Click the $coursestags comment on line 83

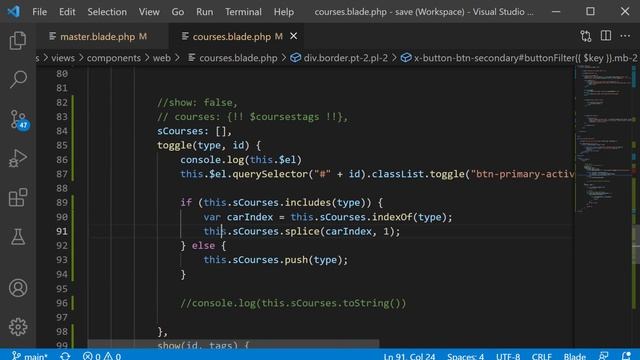click(252, 117)
